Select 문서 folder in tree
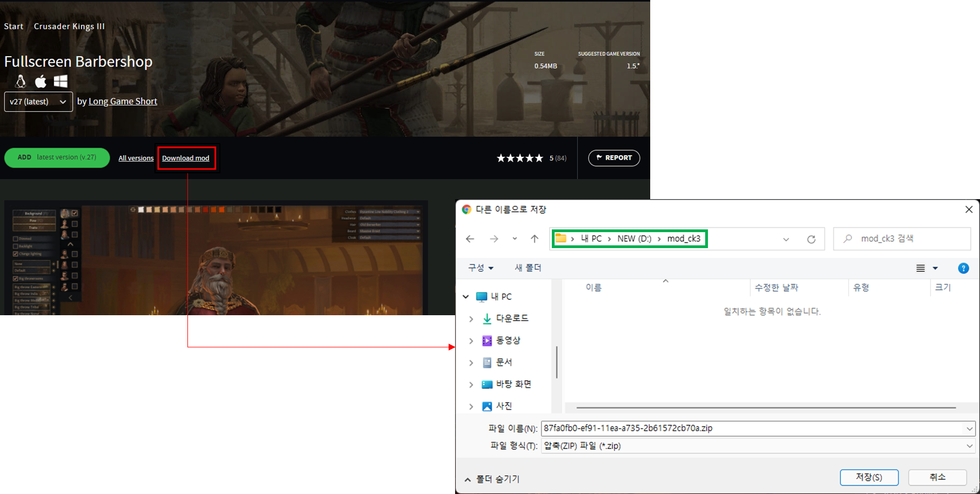 (497, 363)
